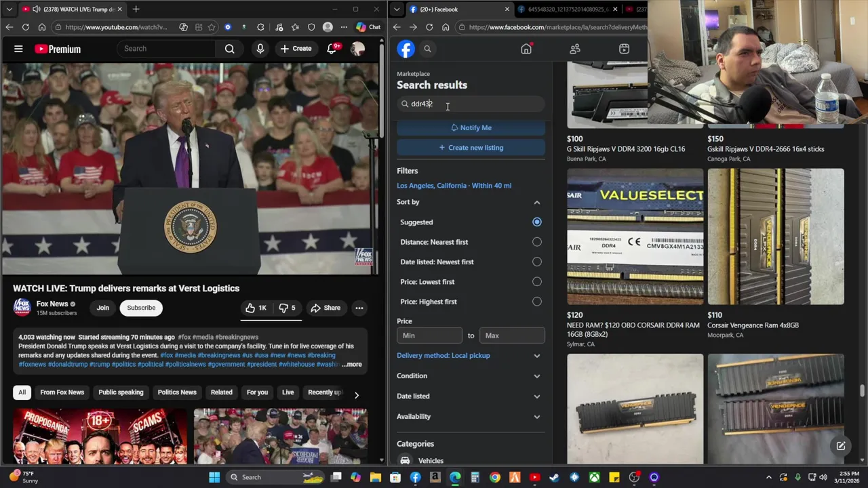This screenshot has width=868, height=488.
Task: Open new tab in the YouTube window
Action: click(x=136, y=9)
